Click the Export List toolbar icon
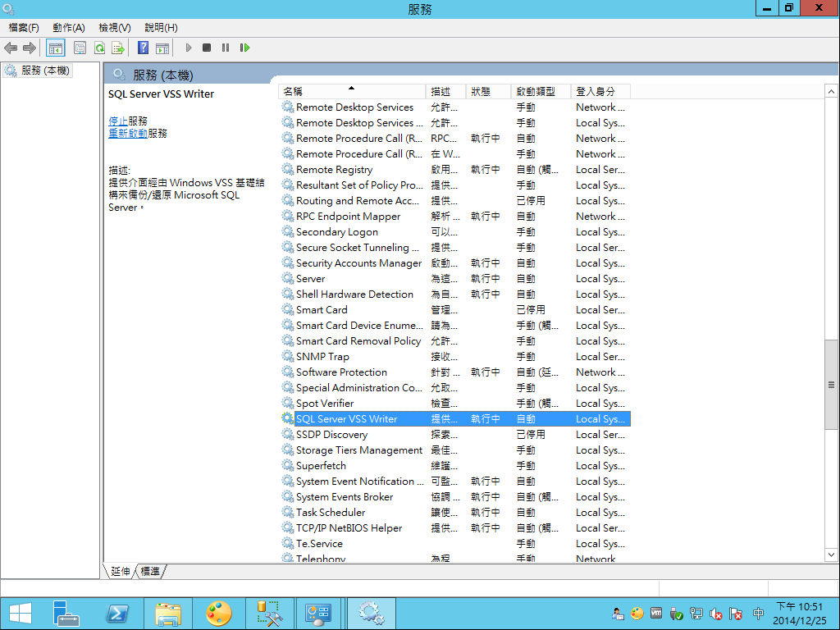 (x=118, y=48)
